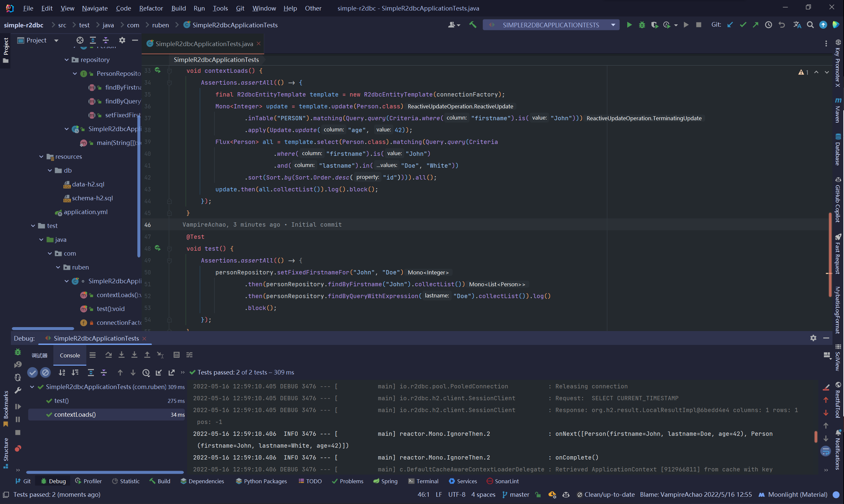Collapse PersonRepository node in project tree

(x=75, y=73)
